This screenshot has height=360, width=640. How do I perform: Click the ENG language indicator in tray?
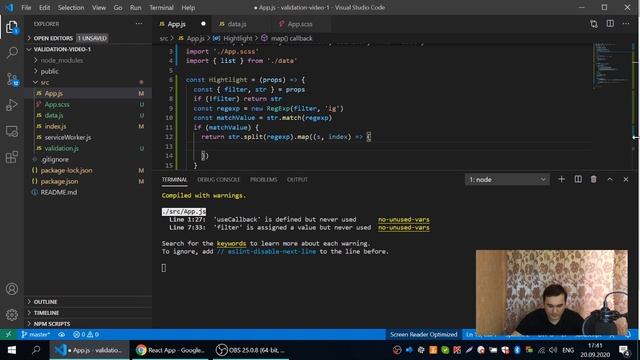coord(568,350)
